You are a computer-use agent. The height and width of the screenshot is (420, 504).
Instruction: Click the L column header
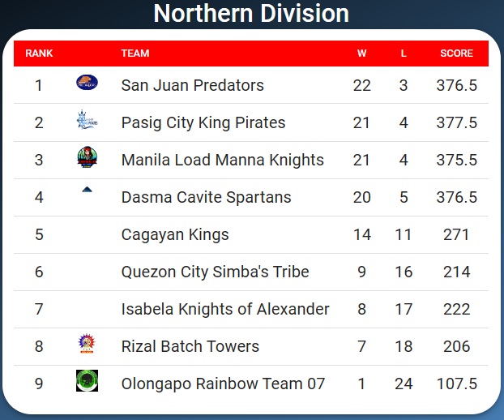pyautogui.click(x=404, y=54)
